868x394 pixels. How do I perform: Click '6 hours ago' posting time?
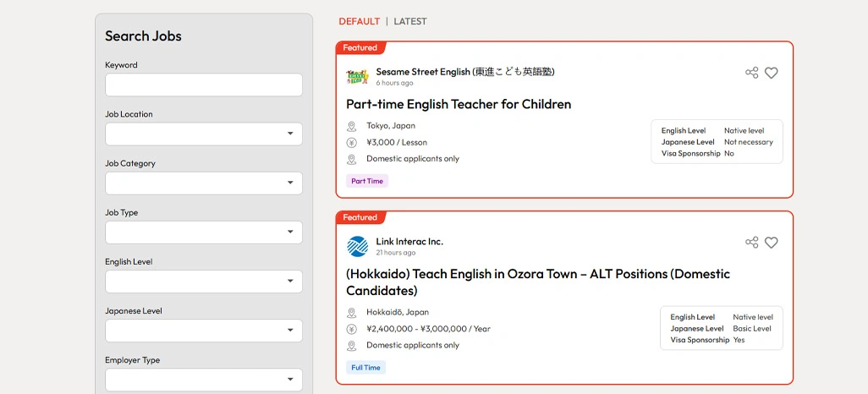pyautogui.click(x=395, y=83)
